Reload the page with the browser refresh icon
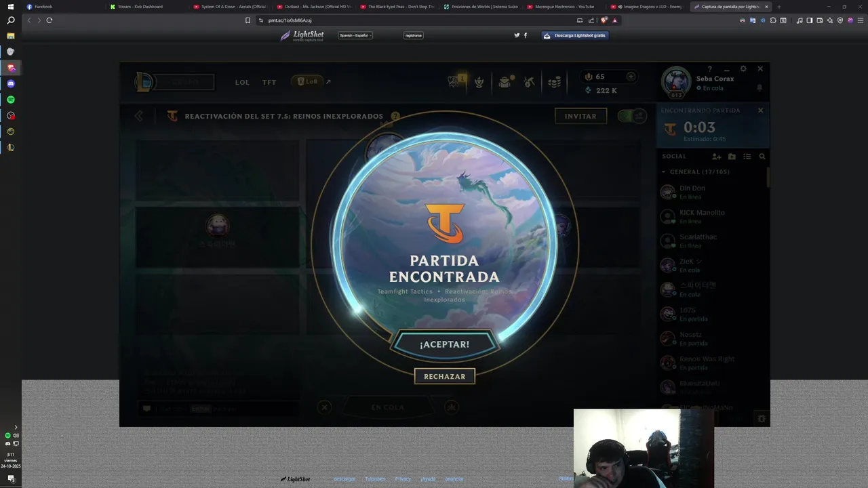The image size is (868, 488). 50,20
